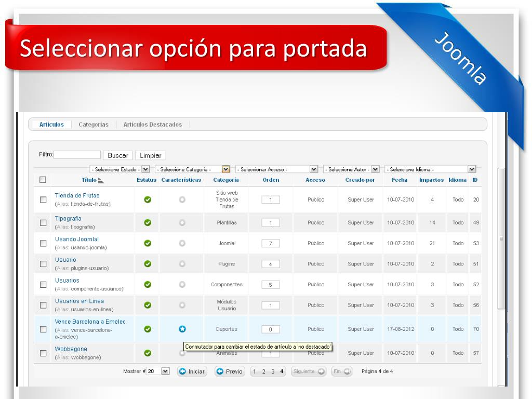Go to page 3

pyautogui.click(x=273, y=371)
